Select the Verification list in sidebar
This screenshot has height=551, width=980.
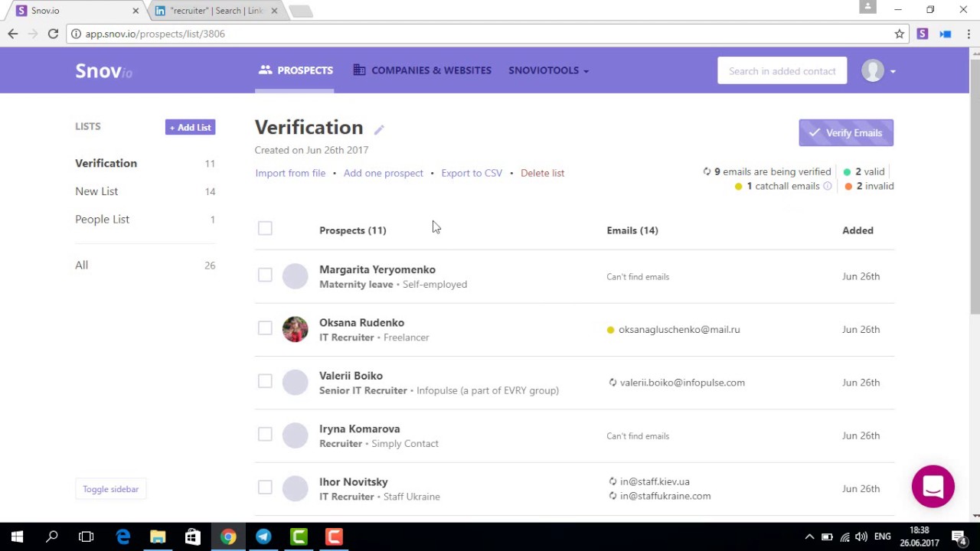[x=106, y=163]
